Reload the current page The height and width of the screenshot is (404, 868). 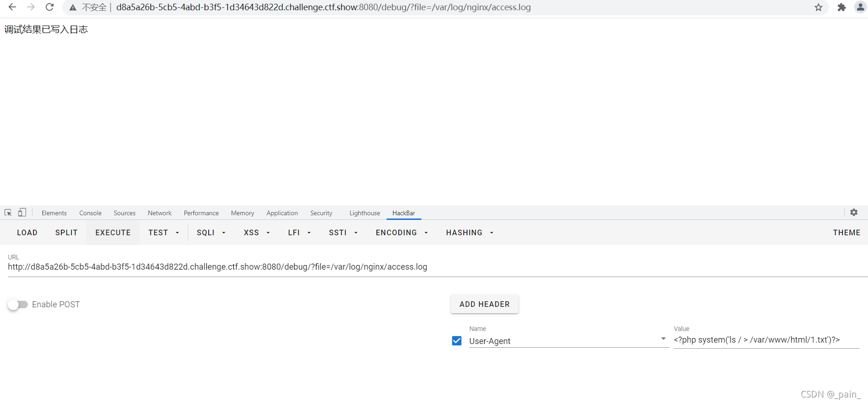50,7
